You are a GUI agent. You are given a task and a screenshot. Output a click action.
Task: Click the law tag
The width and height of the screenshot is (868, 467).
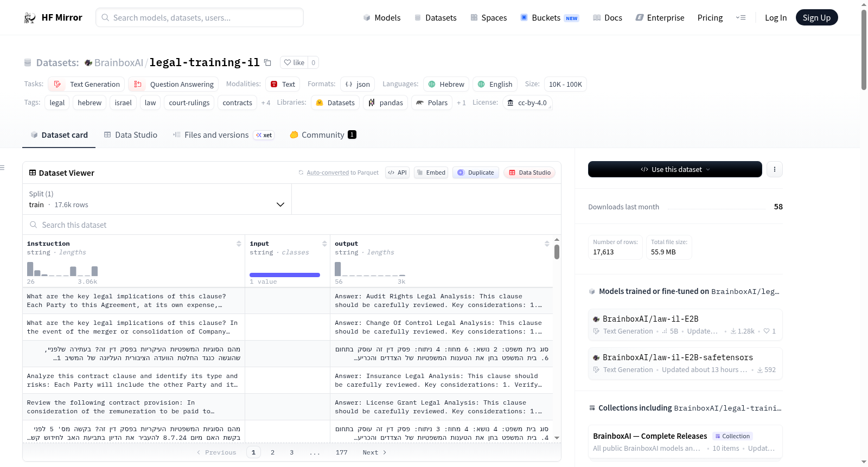pyautogui.click(x=150, y=103)
